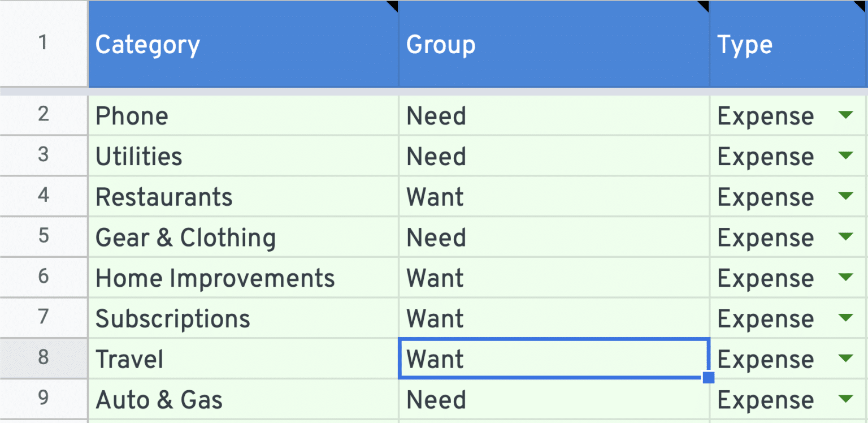This screenshot has width=868, height=423.
Task: Select the Need cell next to Phone
Action: (x=554, y=115)
